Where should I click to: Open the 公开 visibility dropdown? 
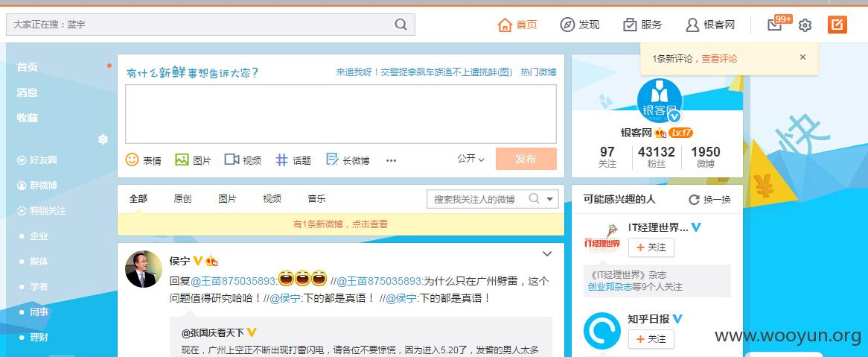(470, 159)
